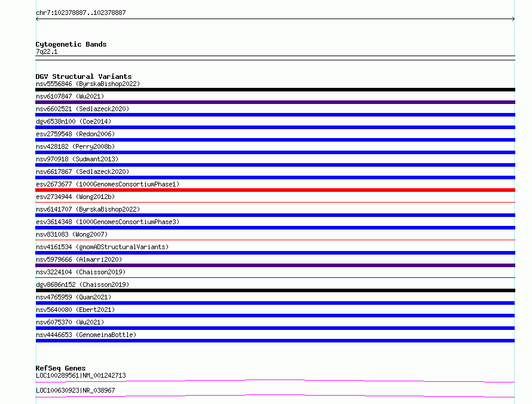The width and height of the screenshot is (532, 404).
Task: Open variant nsv6107847 (Wu2021) label
Action: tap(70, 96)
